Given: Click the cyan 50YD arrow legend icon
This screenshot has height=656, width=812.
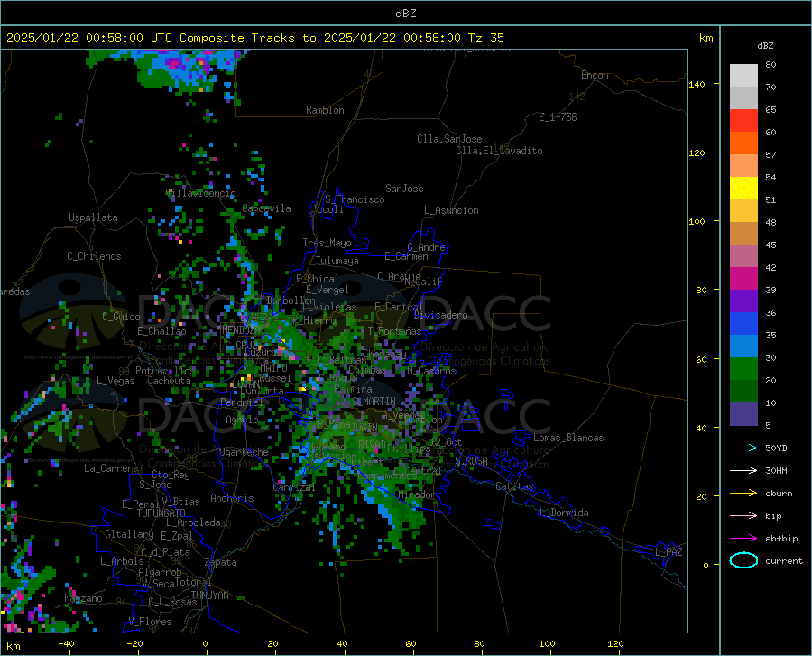Looking at the screenshot, I should (743, 448).
